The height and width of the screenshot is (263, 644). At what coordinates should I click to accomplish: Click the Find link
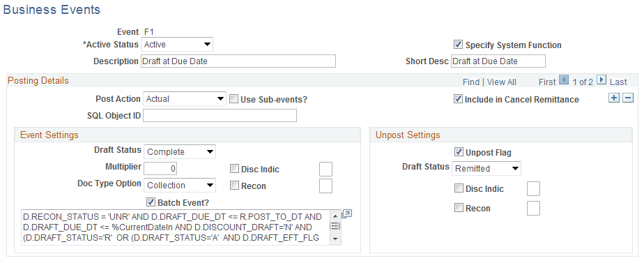[471, 82]
